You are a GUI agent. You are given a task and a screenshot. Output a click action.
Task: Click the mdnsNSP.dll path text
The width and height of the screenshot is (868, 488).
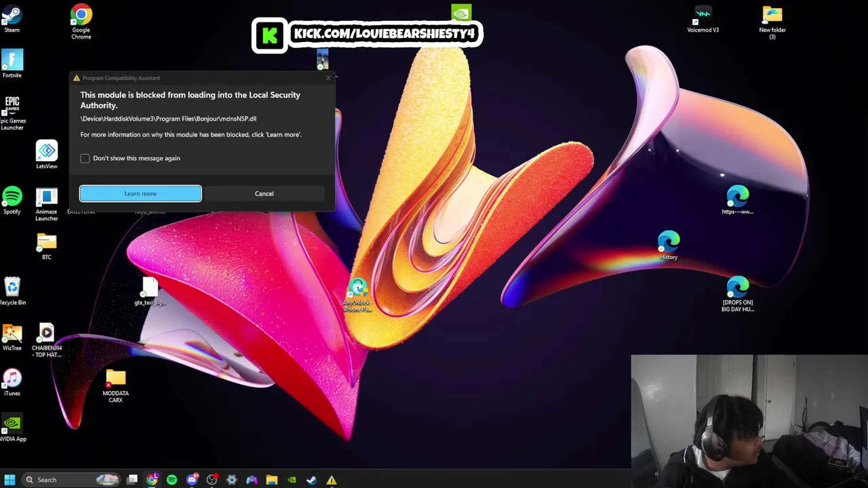pos(168,119)
